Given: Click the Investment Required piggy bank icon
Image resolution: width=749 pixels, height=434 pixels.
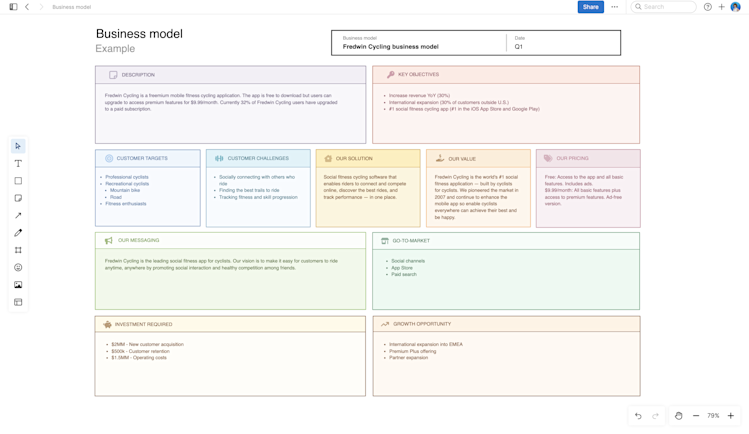Looking at the screenshot, I should [x=107, y=324].
